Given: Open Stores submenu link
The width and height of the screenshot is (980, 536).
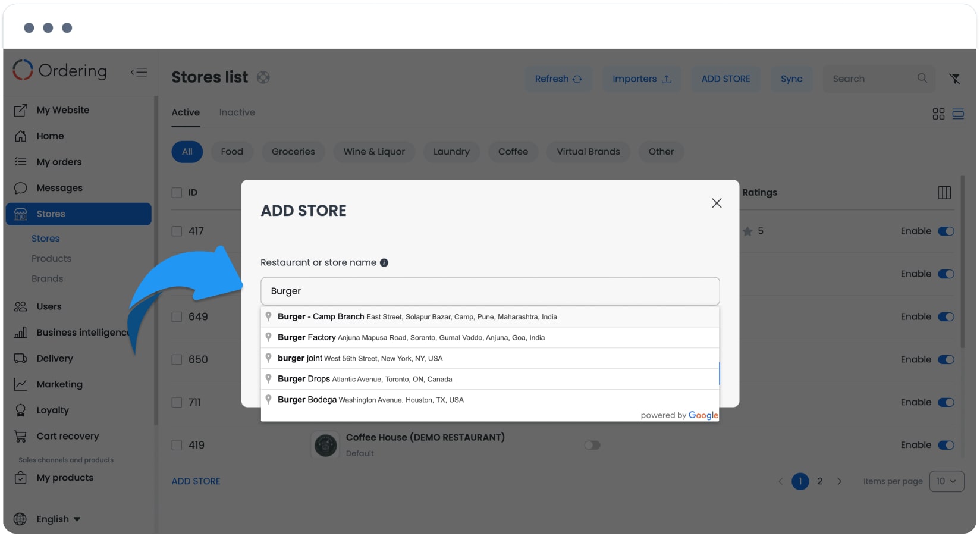Looking at the screenshot, I should click(45, 239).
